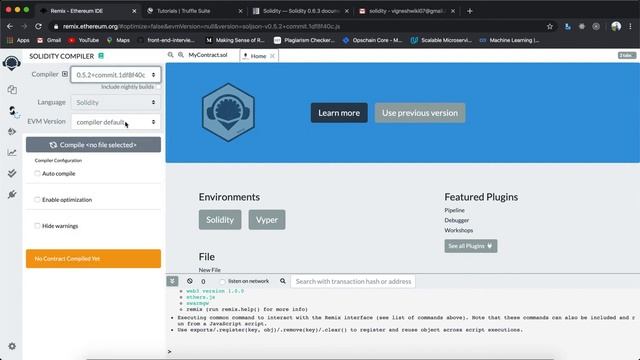
Task: Open Plagiarism Checker bookmark
Action: [x=304, y=40]
